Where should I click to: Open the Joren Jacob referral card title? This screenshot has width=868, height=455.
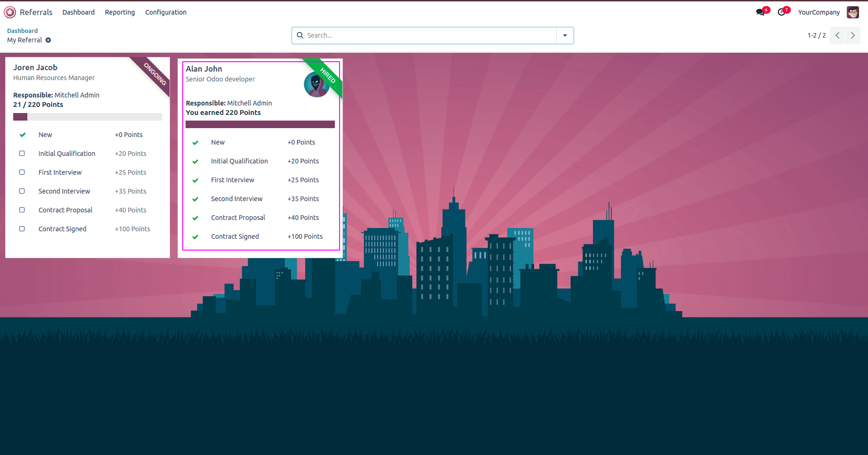(35, 67)
